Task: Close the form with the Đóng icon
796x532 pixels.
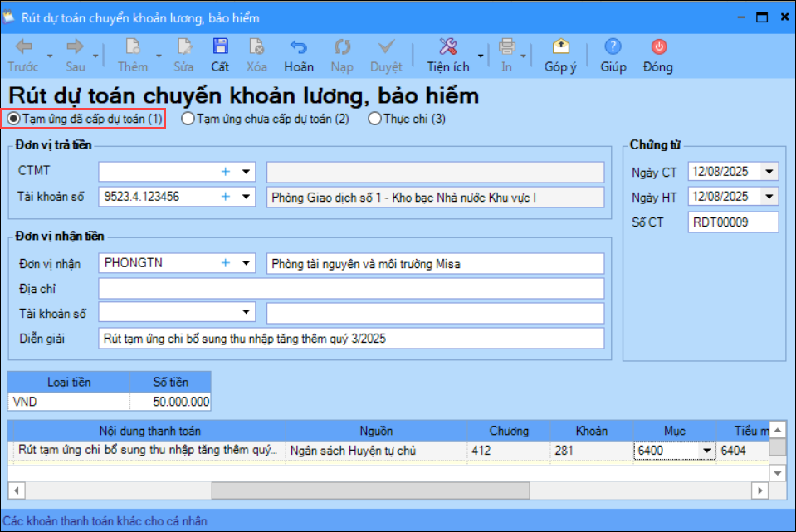Action: pos(658,46)
